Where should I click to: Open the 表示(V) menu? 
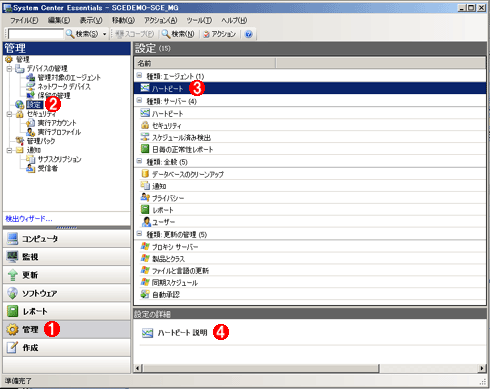[91, 20]
